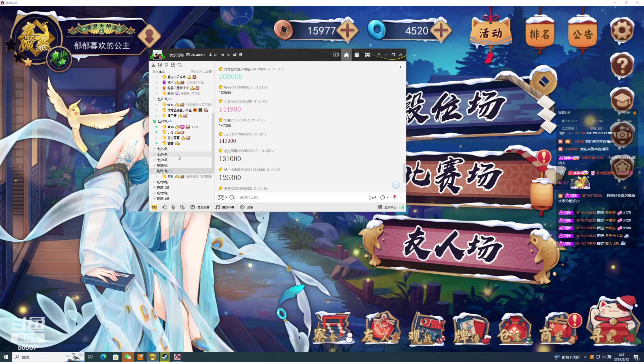Viewport: 644px width, 362px height.
Task: Send flower gift in YY chat
Action: pos(395,197)
